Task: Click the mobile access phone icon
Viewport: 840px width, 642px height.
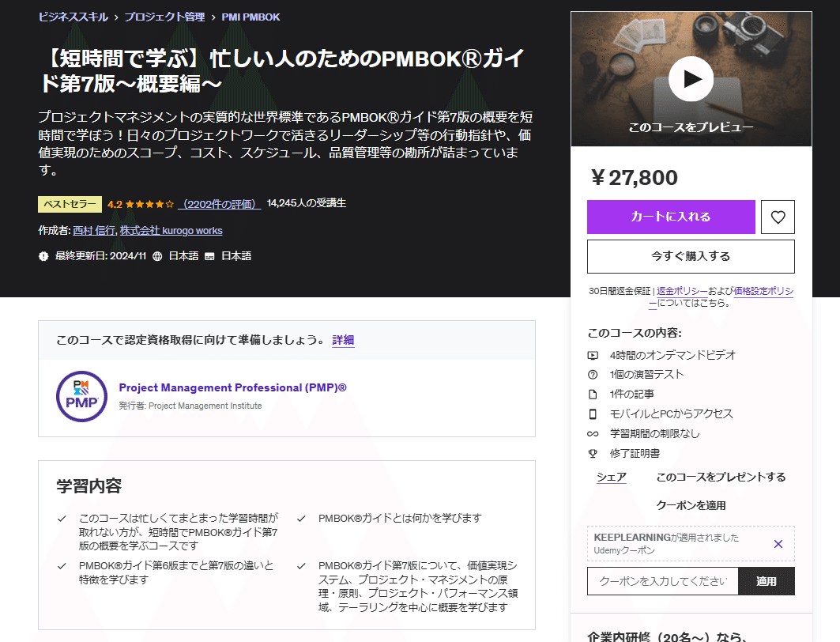Action: [x=593, y=414]
